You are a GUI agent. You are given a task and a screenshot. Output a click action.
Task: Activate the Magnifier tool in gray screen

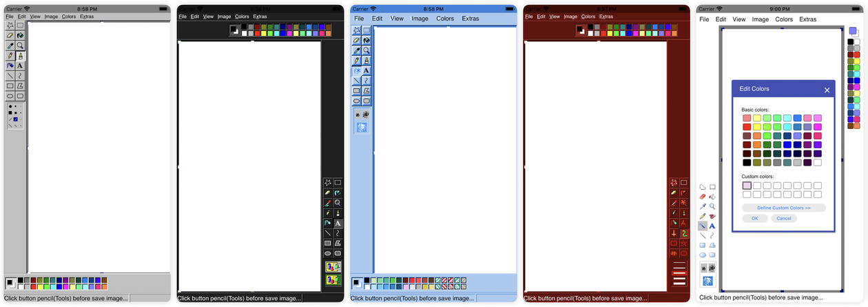tap(20, 46)
